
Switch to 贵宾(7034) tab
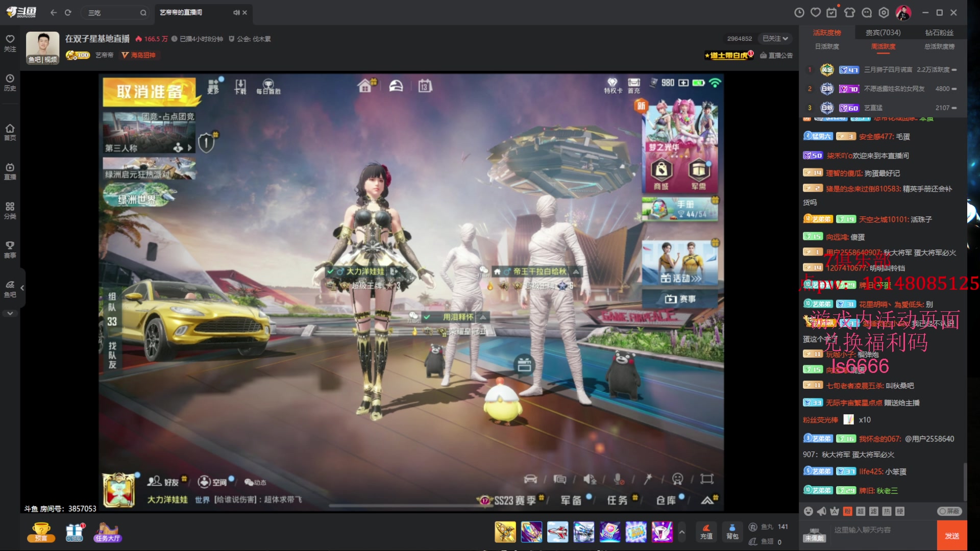click(883, 33)
